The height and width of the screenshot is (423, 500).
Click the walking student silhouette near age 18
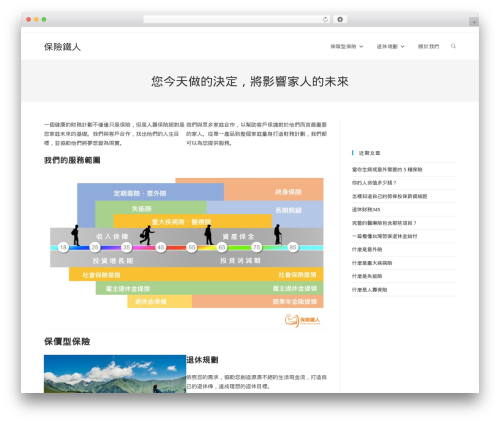click(76, 235)
